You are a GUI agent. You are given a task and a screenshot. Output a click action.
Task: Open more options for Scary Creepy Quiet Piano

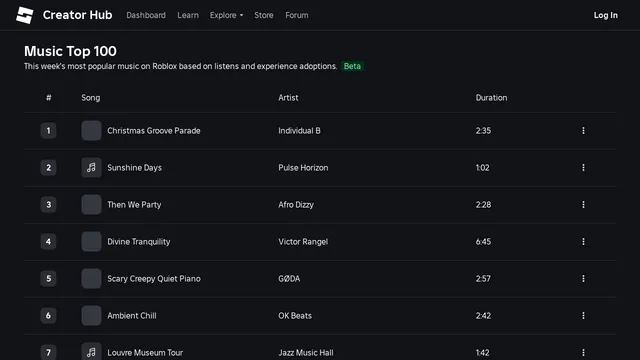[583, 278]
